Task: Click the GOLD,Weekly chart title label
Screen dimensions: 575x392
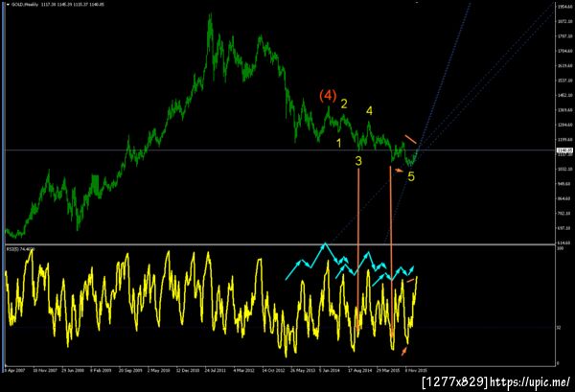Action: tap(25, 5)
